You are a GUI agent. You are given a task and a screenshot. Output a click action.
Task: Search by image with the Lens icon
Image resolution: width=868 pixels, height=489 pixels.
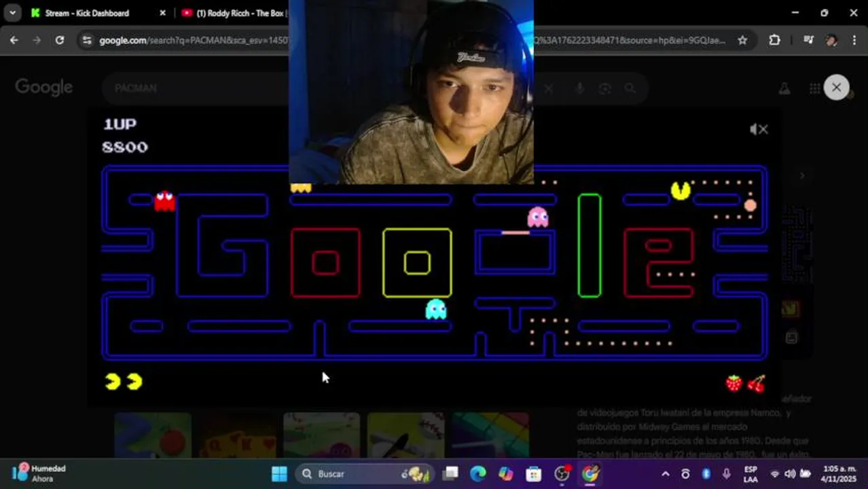[x=604, y=88]
